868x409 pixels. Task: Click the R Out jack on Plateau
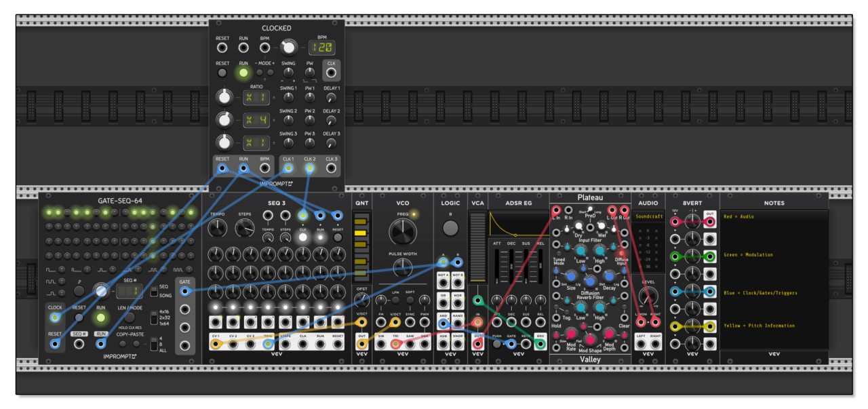point(623,210)
